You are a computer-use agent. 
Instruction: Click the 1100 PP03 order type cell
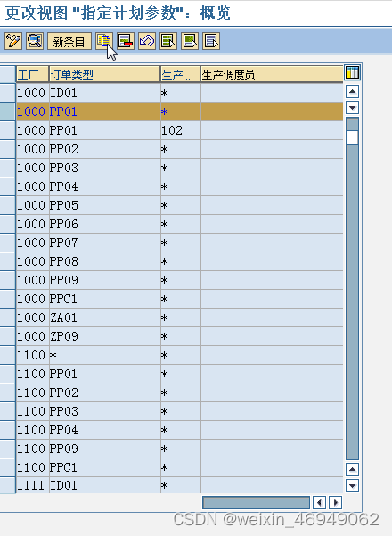click(x=105, y=411)
